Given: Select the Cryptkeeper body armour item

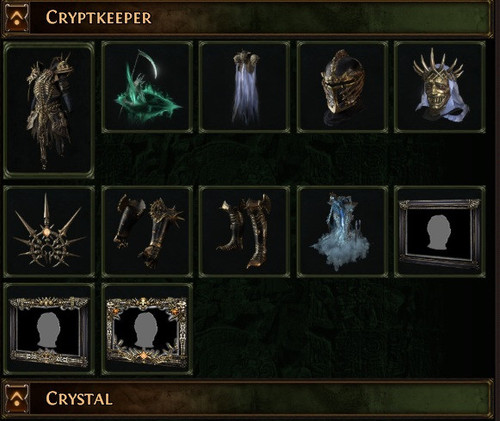Looking at the screenshot, I should [49, 110].
